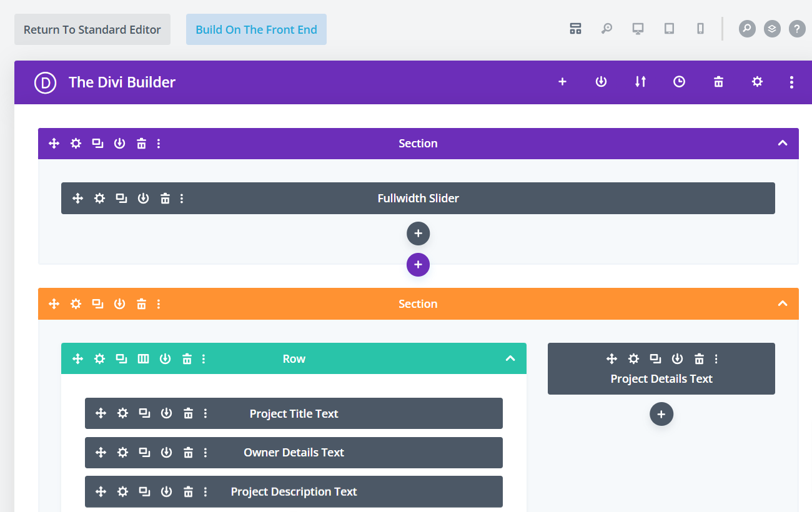812x512 pixels.
Task: Duplicate Project Title Text module
Action: [x=144, y=413]
